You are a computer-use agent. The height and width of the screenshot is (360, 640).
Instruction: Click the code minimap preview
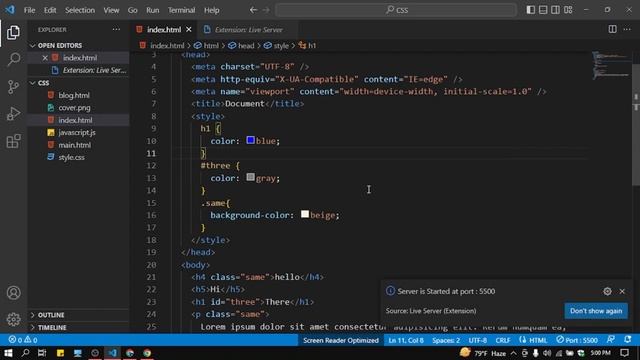611,66
